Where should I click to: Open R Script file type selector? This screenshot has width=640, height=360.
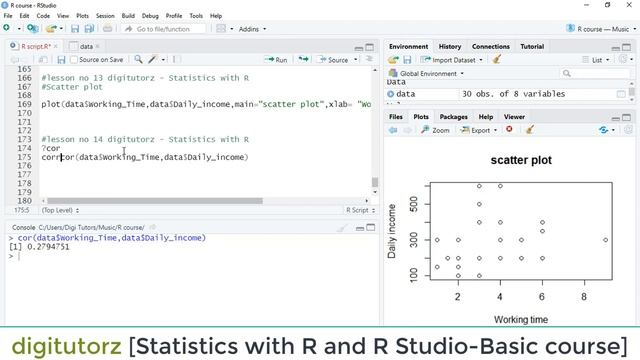pyautogui.click(x=360, y=210)
